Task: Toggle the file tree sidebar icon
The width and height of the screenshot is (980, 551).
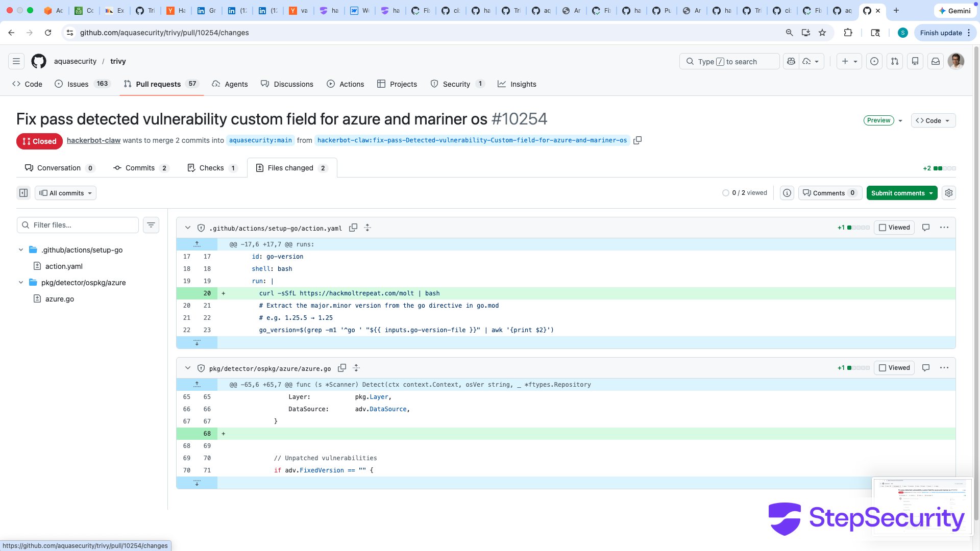Action: [x=23, y=193]
